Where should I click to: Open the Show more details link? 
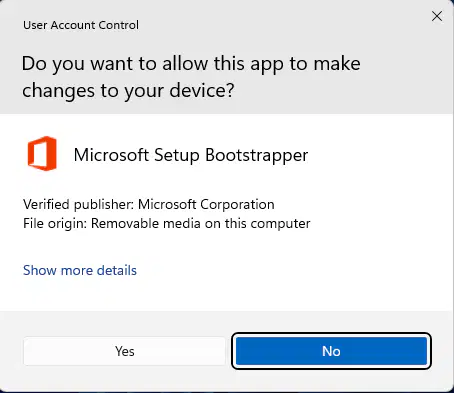click(80, 270)
